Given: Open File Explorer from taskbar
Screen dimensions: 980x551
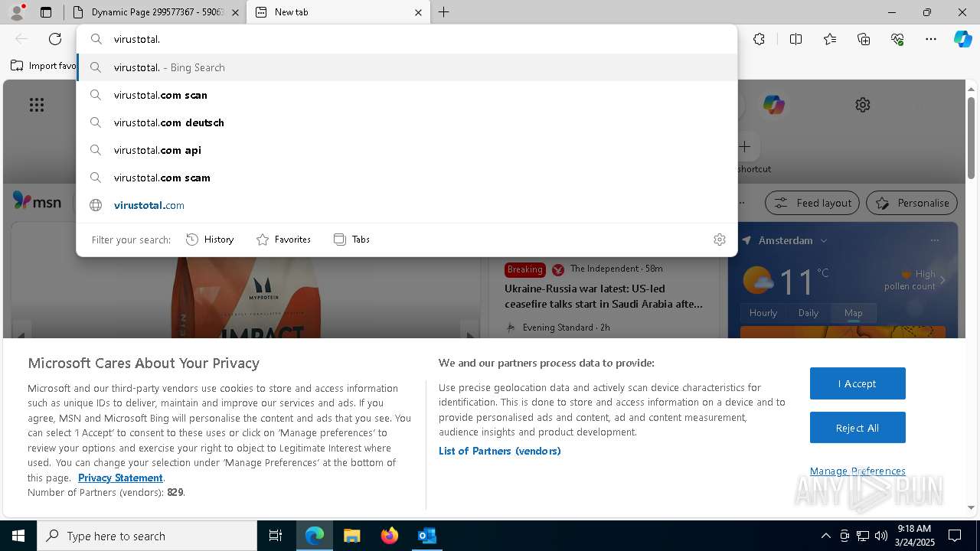Looking at the screenshot, I should click(x=352, y=536).
